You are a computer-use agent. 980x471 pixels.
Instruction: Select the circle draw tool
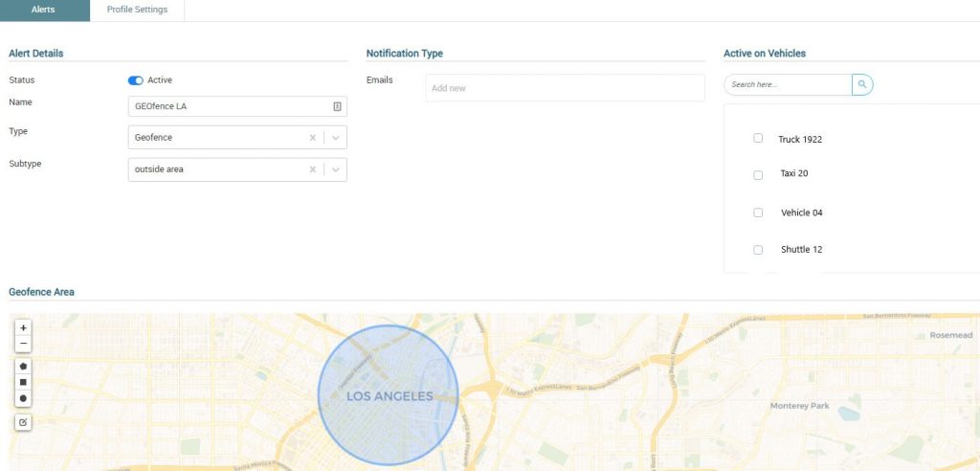[x=24, y=397]
